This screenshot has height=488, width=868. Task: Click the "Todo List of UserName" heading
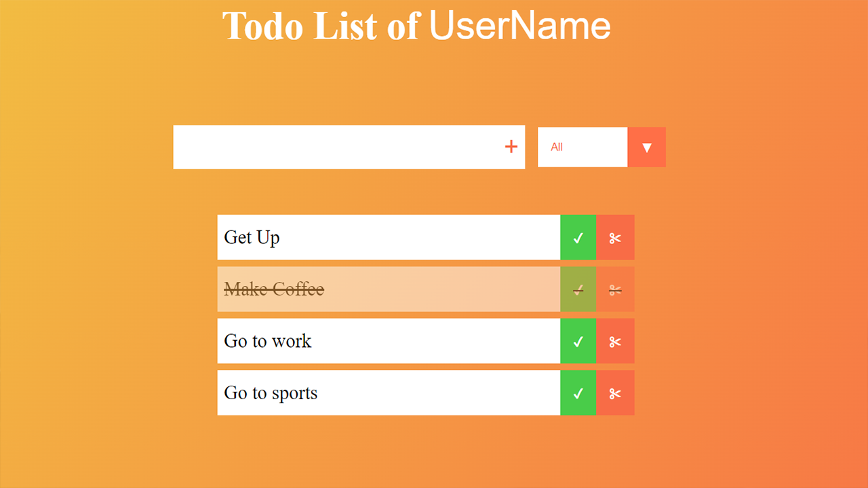click(x=416, y=26)
